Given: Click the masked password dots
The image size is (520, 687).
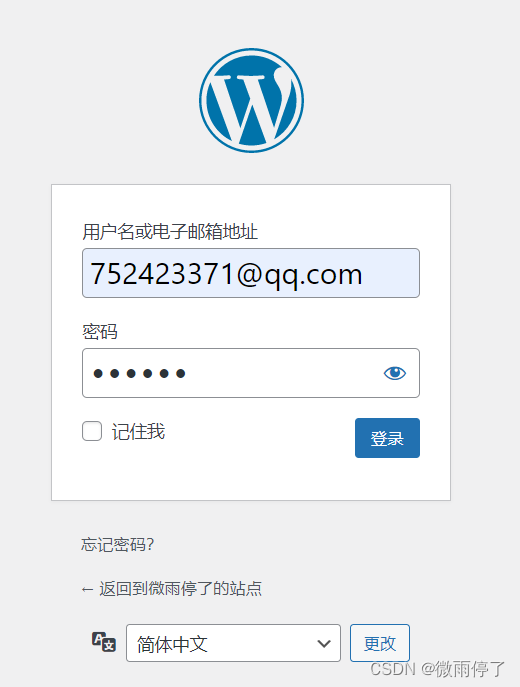Looking at the screenshot, I should tap(139, 373).
